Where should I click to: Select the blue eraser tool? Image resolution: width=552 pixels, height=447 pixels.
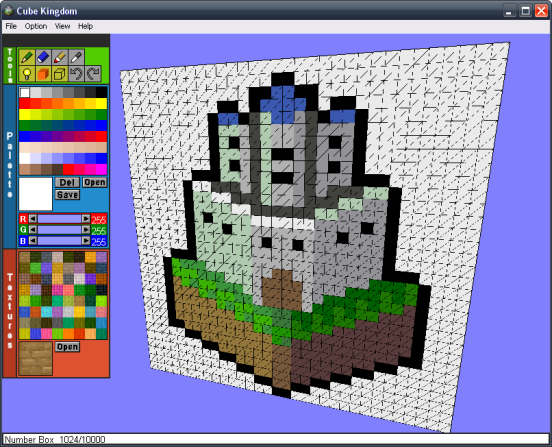pyautogui.click(x=43, y=57)
